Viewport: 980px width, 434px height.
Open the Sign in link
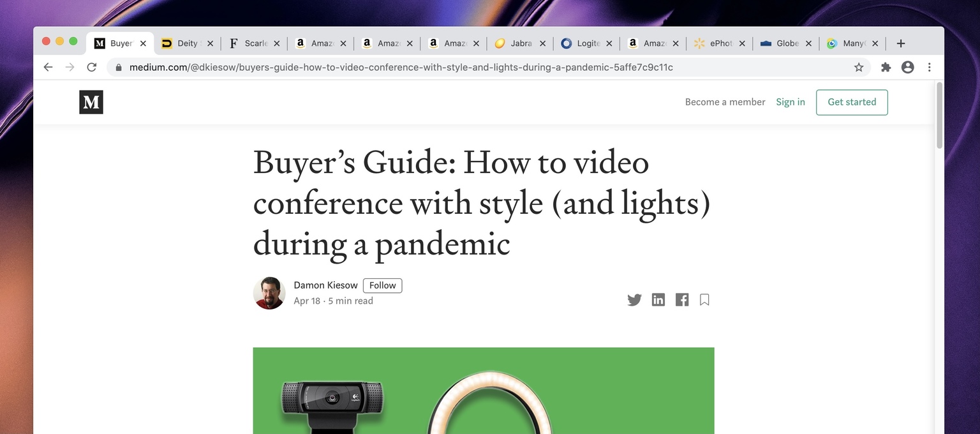click(x=790, y=102)
